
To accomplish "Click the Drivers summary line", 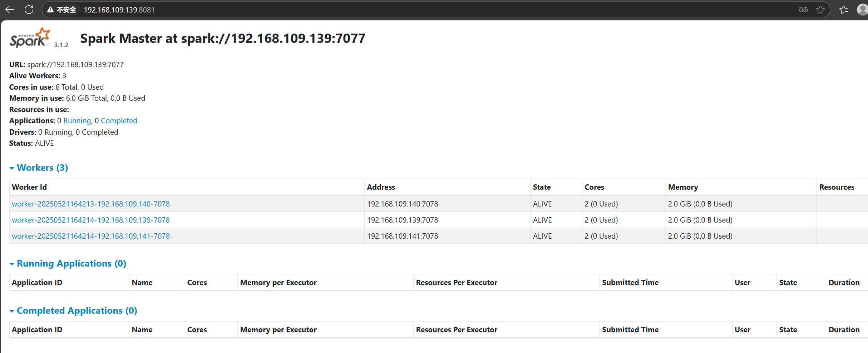I will coord(64,132).
